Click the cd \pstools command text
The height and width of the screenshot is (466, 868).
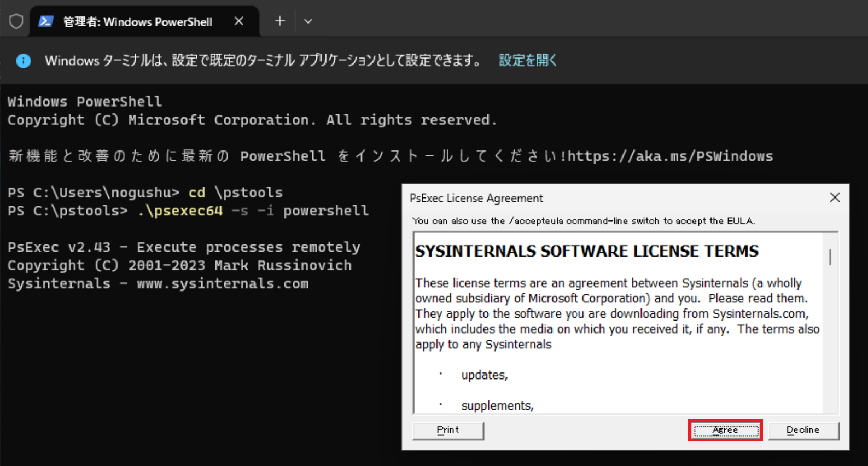pos(236,193)
